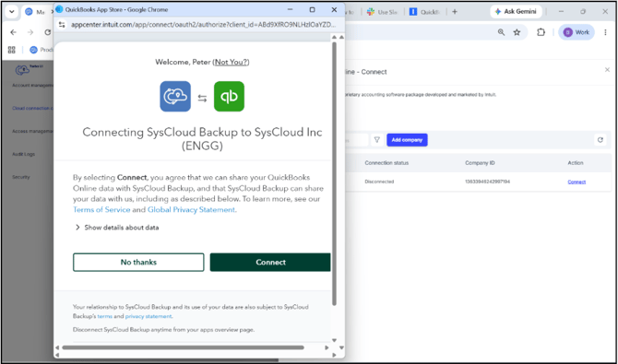Image resolution: width=618 pixels, height=364 pixels.
Task: Bookmark this page with star icon
Action: click(517, 32)
